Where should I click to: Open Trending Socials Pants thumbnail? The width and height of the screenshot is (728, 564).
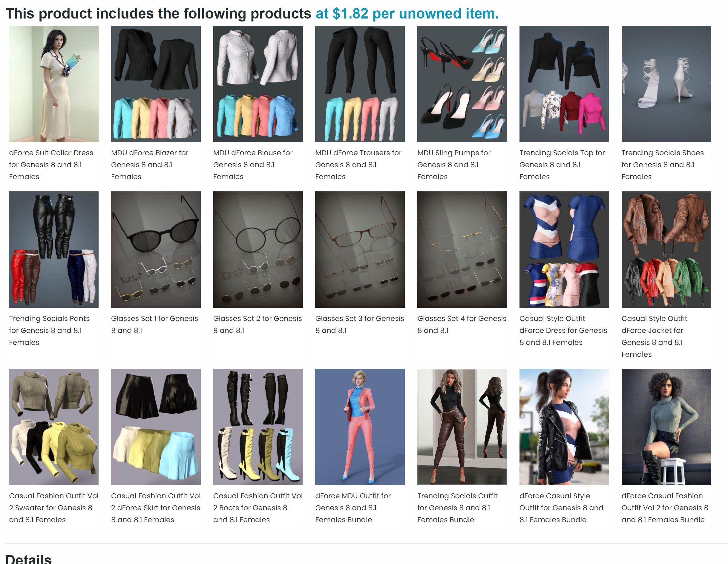(54, 249)
